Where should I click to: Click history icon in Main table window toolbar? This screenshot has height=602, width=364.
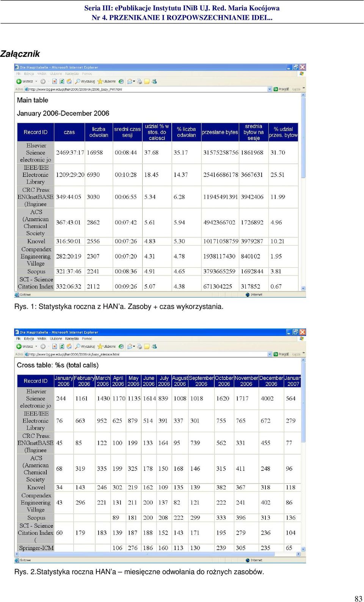(x=121, y=82)
